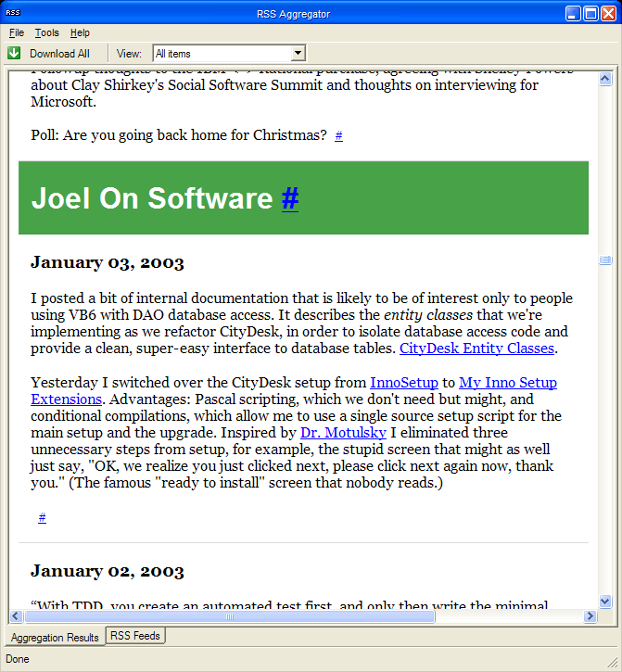The width and height of the screenshot is (622, 672).
Task: Click the horizontal scrollbar left arrow
Action: pos(16,616)
